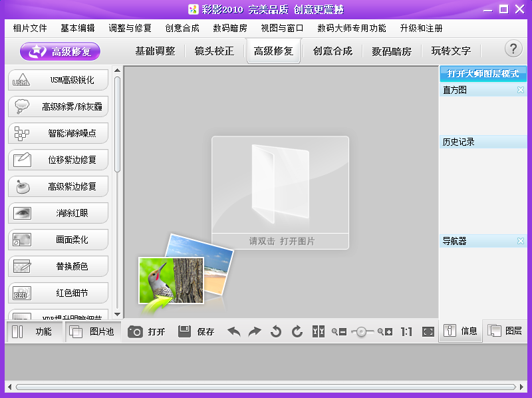Click the zoom slider handle

[x=361, y=331]
